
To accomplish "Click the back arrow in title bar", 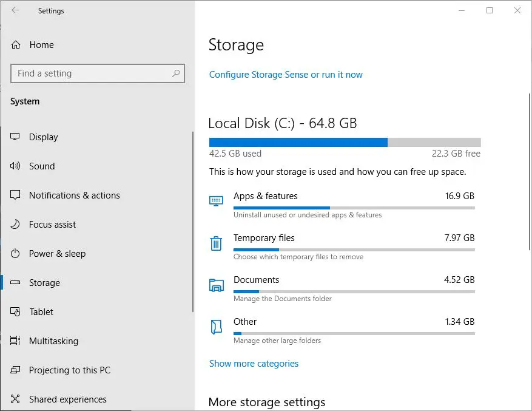I will point(15,10).
